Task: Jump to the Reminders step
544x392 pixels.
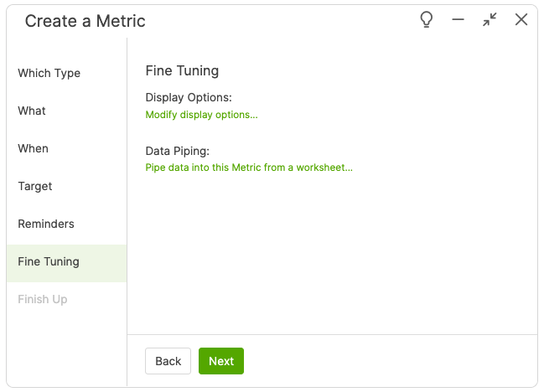Action: click(x=46, y=224)
